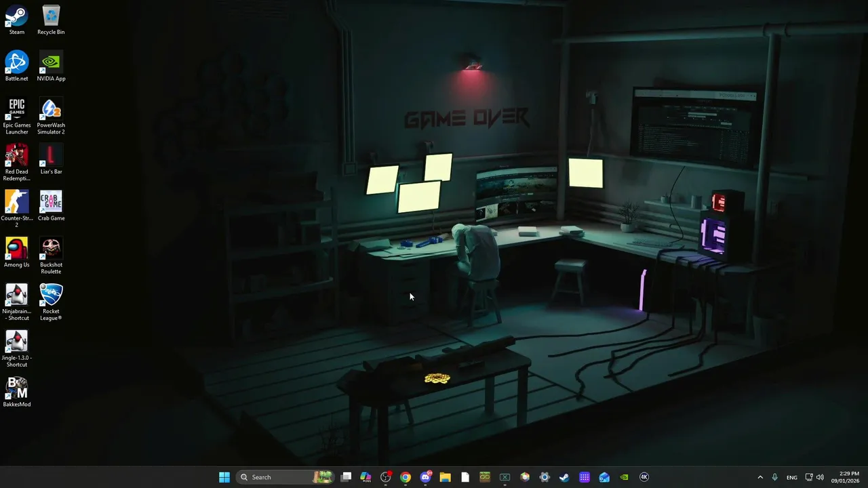868x488 pixels.
Task: Select the Buckshot Roulette shortcut
Action: [51, 256]
